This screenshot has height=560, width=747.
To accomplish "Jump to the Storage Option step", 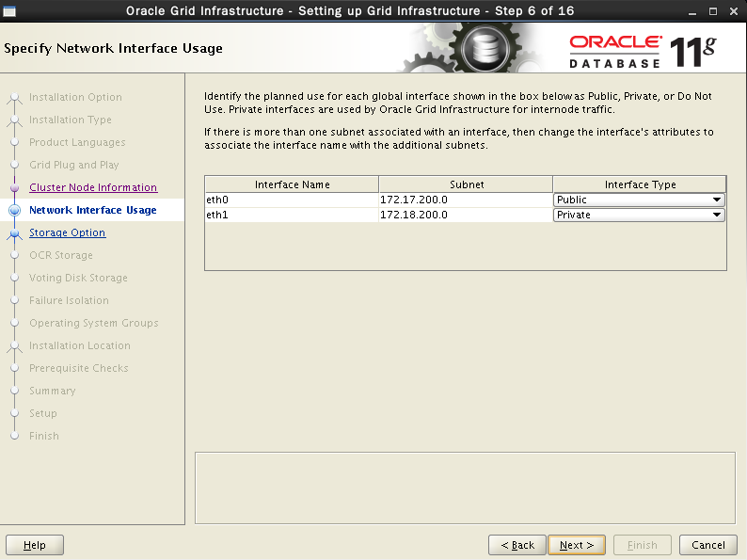I will (67, 232).
